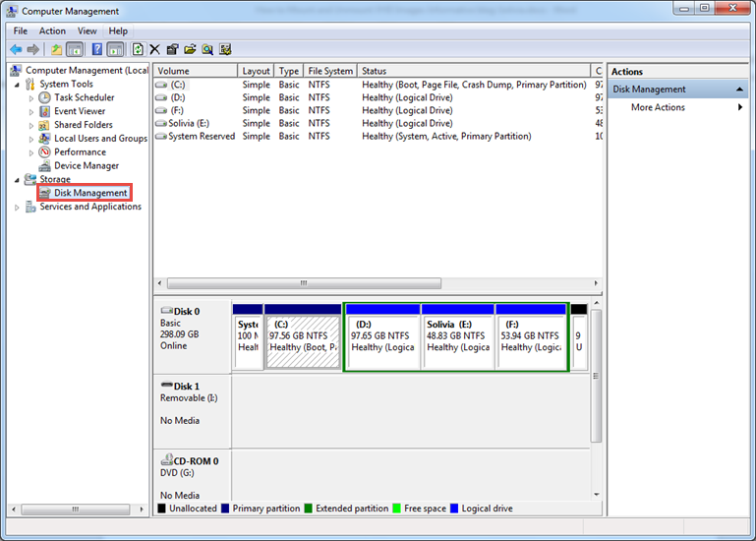Click the Disk 0 Basic disk label
The width and height of the screenshot is (756, 541).
coord(192,336)
